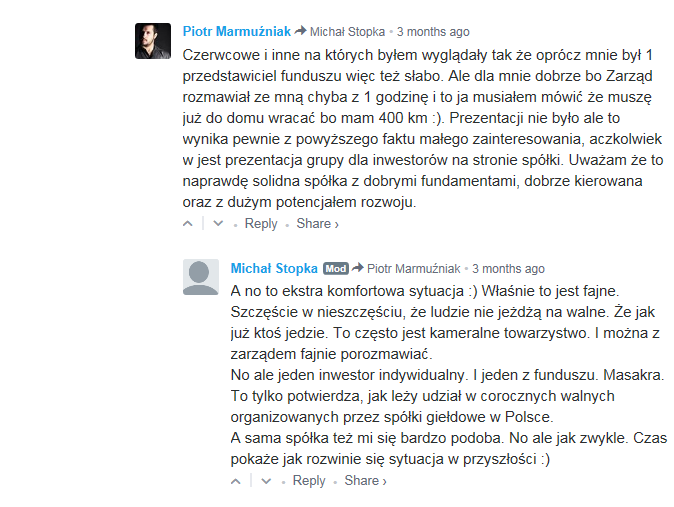674x507 pixels.
Task: Expand Share options under Michał's reply
Action: tap(365, 481)
